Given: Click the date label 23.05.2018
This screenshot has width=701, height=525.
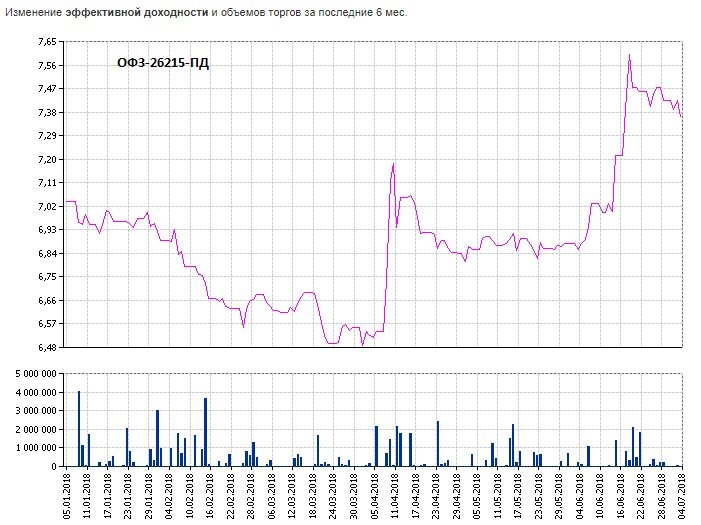Looking at the screenshot, I should pyautogui.click(x=539, y=497).
